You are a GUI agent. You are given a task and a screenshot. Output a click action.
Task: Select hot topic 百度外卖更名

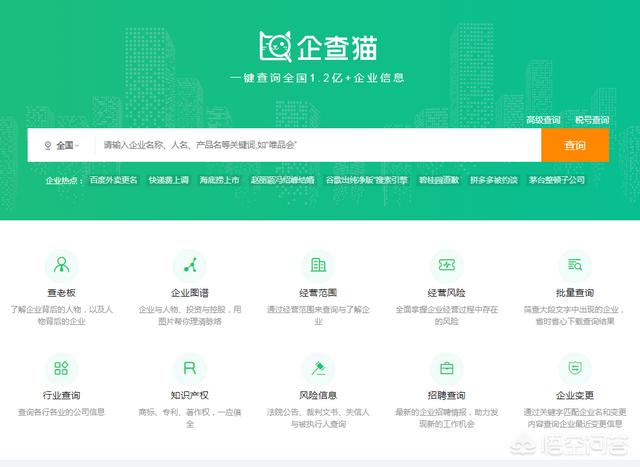113,180
